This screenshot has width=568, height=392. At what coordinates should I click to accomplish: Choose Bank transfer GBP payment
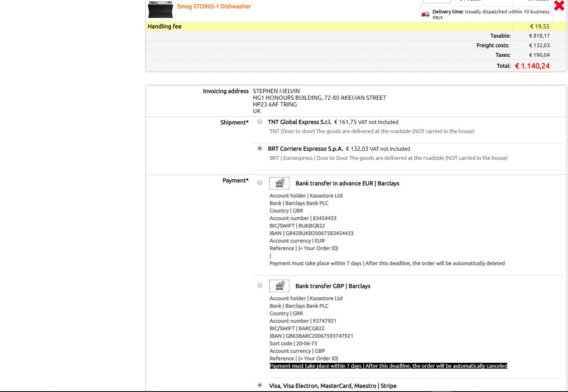(x=260, y=286)
